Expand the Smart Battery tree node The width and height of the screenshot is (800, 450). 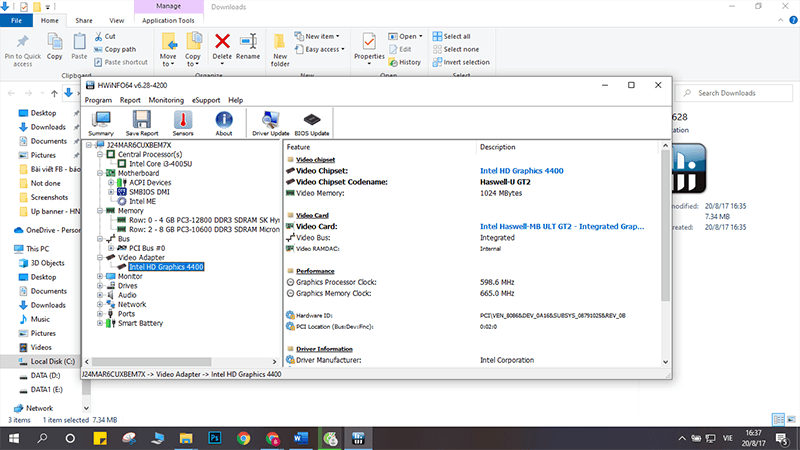click(100, 323)
